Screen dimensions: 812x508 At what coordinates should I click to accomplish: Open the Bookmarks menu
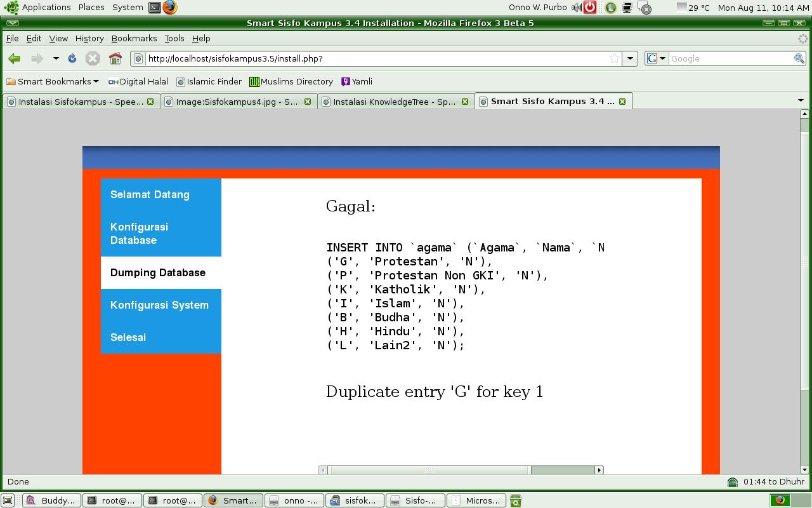pos(134,39)
